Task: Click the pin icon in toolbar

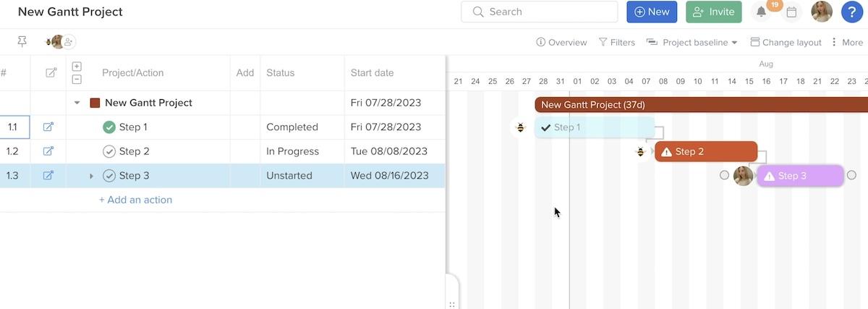Action: [22, 42]
